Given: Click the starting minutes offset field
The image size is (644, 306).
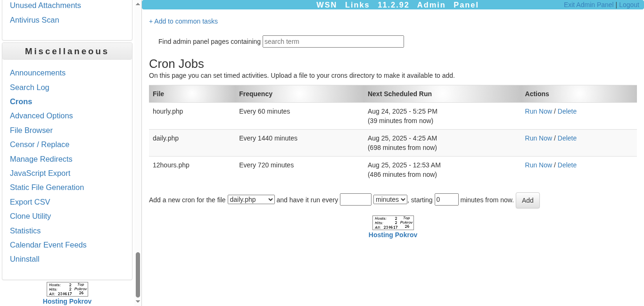Looking at the screenshot, I should pyautogui.click(x=446, y=199).
